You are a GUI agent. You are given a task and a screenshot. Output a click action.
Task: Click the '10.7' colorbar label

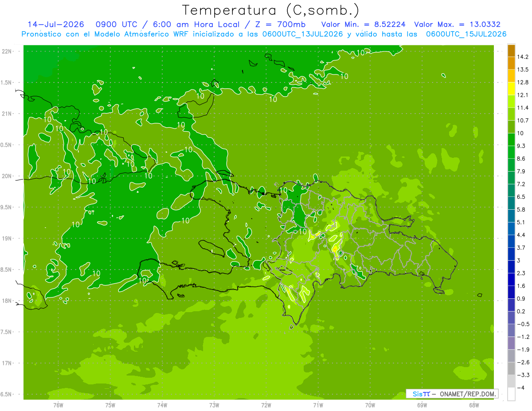pos(523,120)
